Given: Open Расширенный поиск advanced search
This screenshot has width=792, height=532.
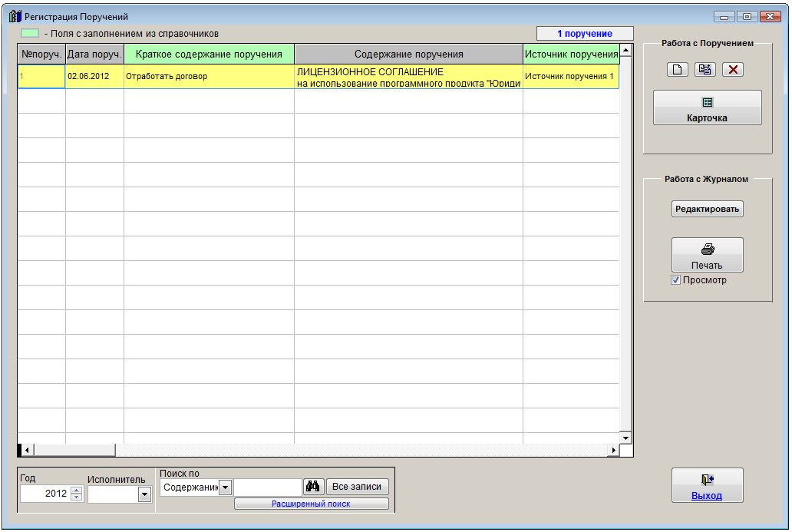Looking at the screenshot, I should 311,504.
